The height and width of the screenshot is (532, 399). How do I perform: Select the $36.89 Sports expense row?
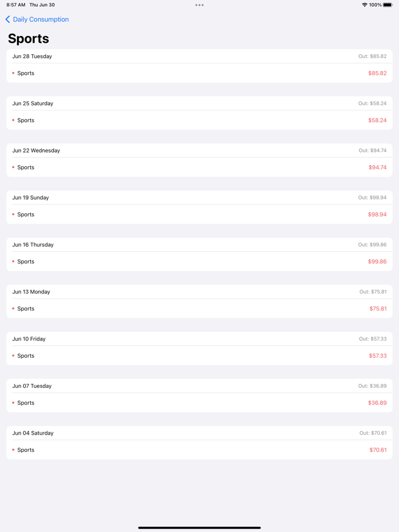pos(199,403)
